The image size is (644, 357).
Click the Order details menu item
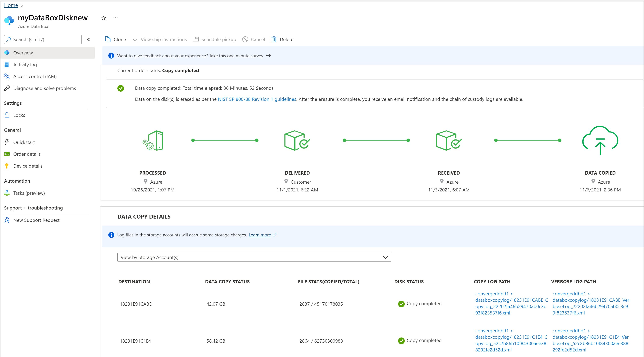[x=27, y=153]
